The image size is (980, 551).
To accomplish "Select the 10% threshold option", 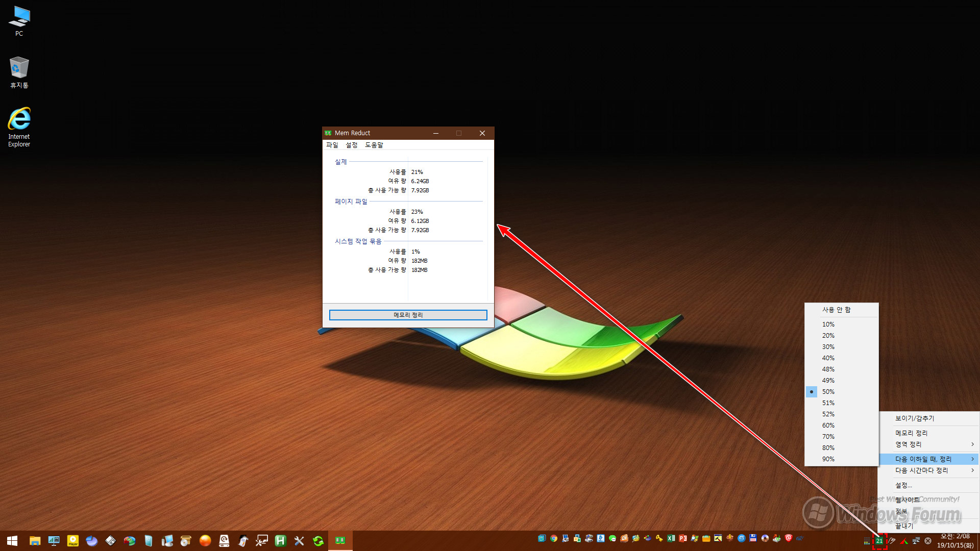I will pyautogui.click(x=842, y=324).
